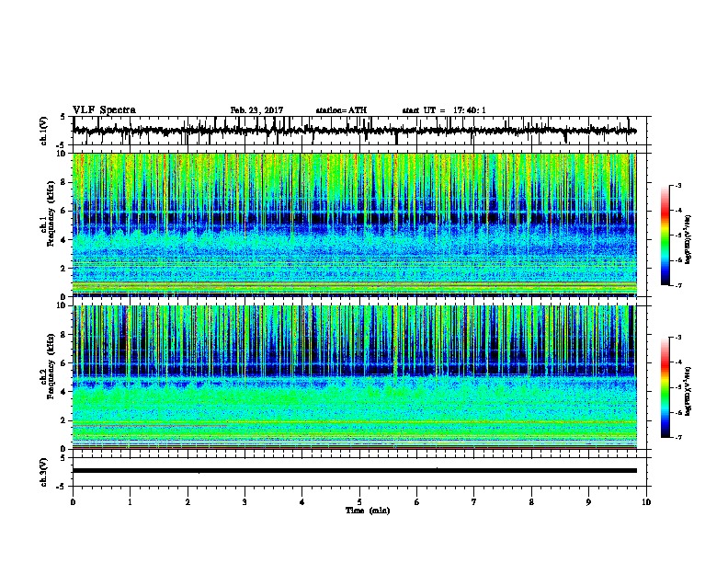Click the ch.3 flat black voltage trace
728x563 pixels.
pos(354,471)
